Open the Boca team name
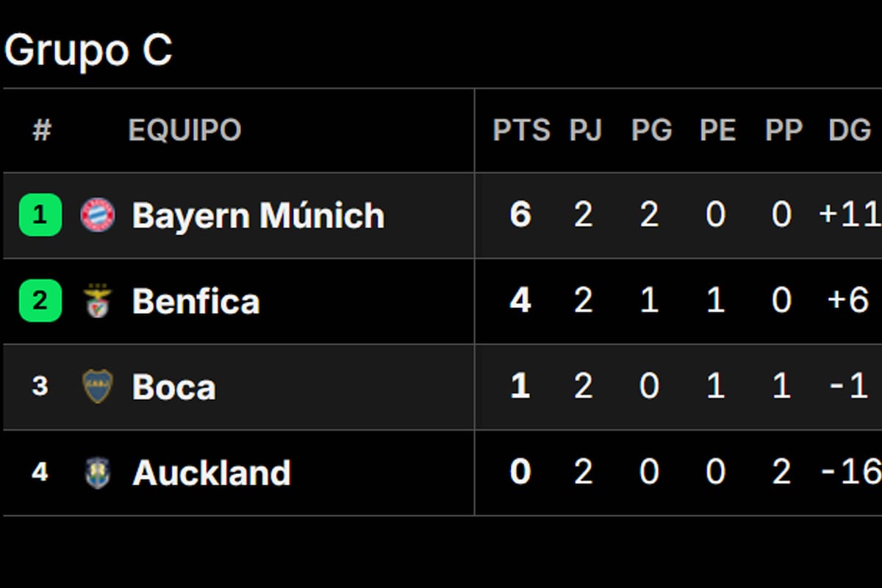 point(174,387)
